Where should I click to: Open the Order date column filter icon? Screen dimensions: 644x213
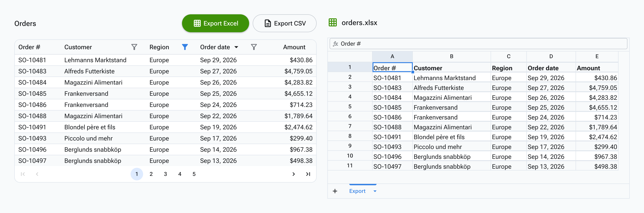coord(254,47)
